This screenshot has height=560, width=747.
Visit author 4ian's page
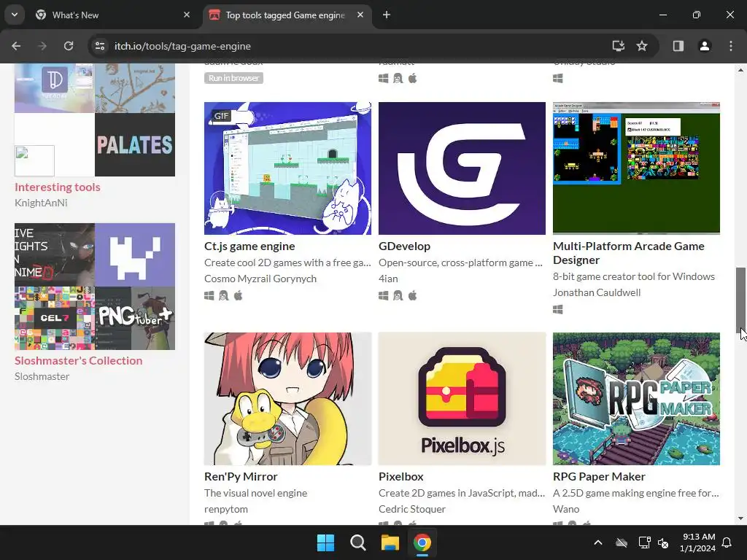point(388,279)
